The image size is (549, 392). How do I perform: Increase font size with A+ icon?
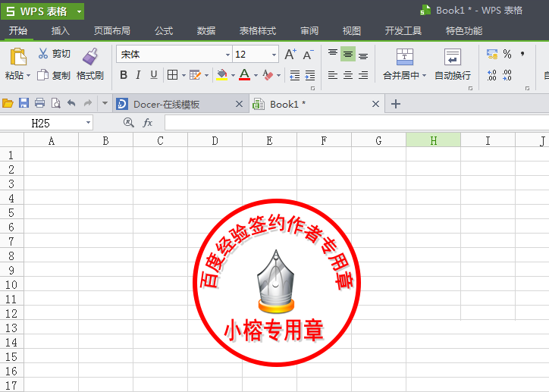tap(290, 55)
